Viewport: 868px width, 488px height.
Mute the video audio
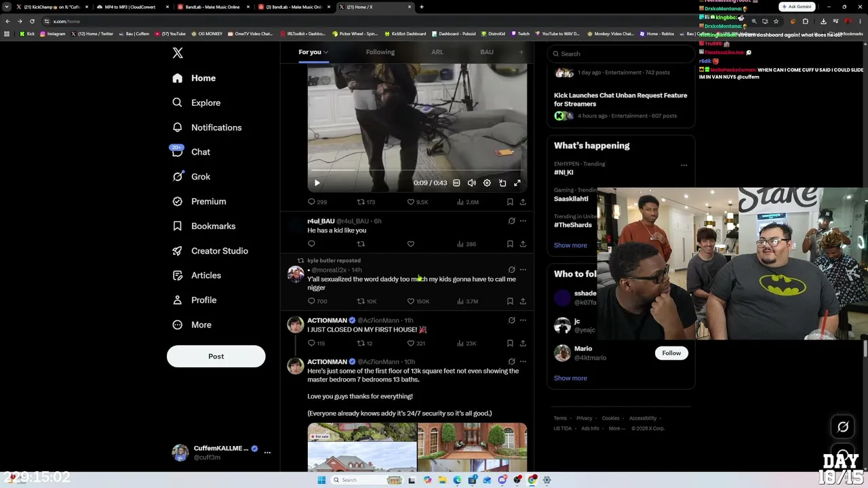pos(472,183)
